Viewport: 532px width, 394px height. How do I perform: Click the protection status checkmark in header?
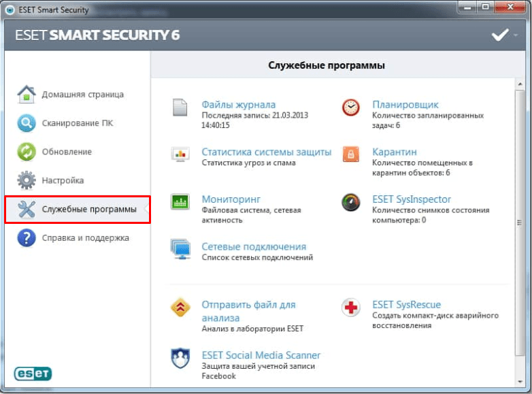pyautogui.click(x=500, y=35)
